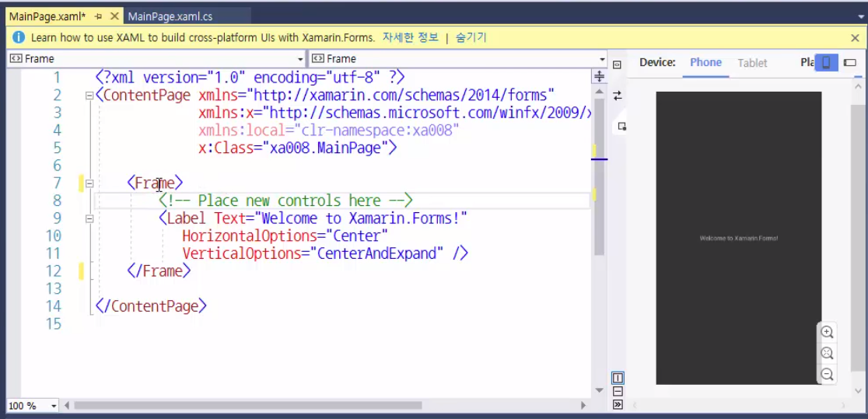Screen dimensions: 868x419
Task: Zoom in the preview with magnifier plus
Action: 827,332
